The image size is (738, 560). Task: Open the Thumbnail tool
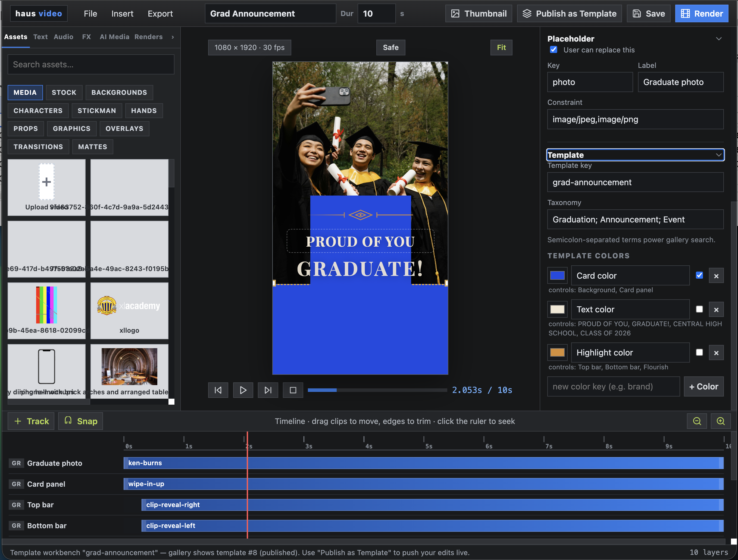point(479,14)
